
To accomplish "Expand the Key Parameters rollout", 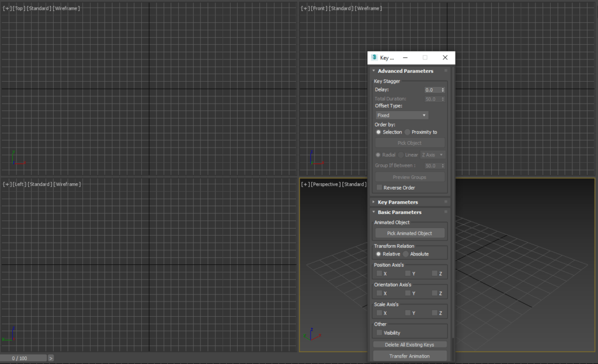I will coord(397,202).
